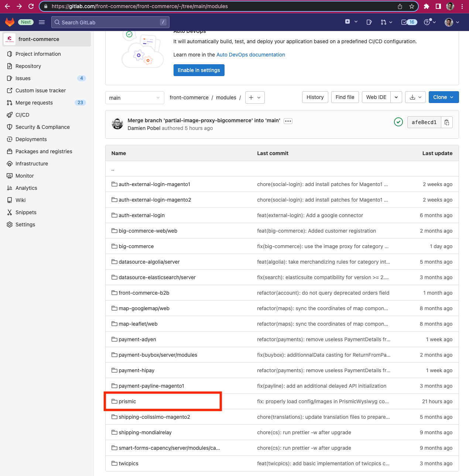This screenshot has height=476, width=469.
Task: Click folder icon of twicpics row
Action: pos(114,463)
